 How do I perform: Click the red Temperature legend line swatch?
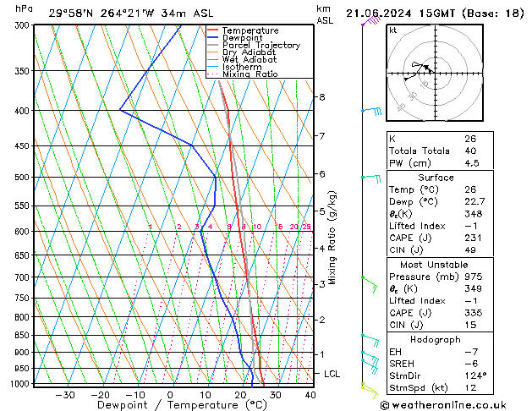tap(213, 30)
